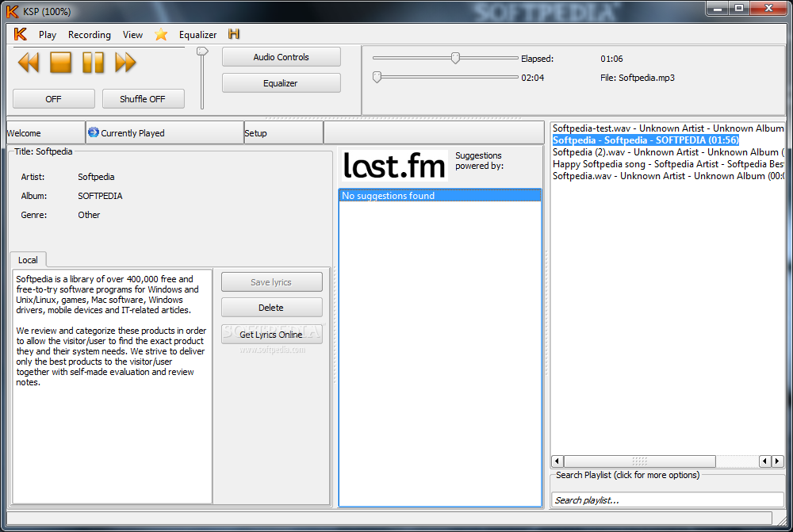Select Softpedia (2).wav in playlist

coord(668,152)
